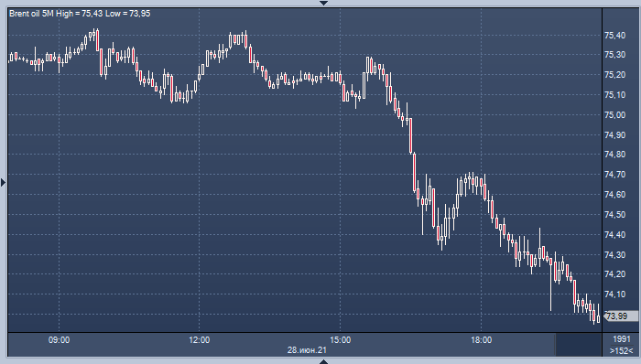Click the >152< visible bars indicator
The width and height of the screenshot is (641, 364).
(x=622, y=350)
